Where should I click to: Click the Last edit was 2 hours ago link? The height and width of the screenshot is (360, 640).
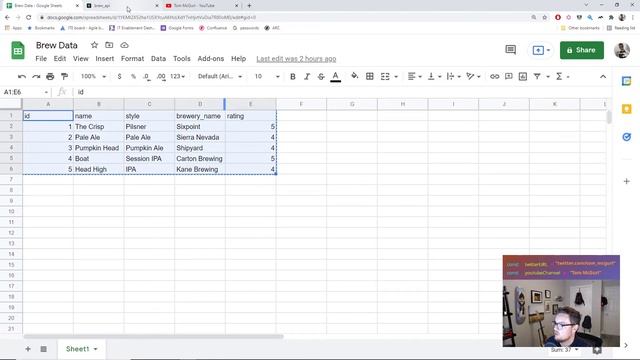[296, 59]
